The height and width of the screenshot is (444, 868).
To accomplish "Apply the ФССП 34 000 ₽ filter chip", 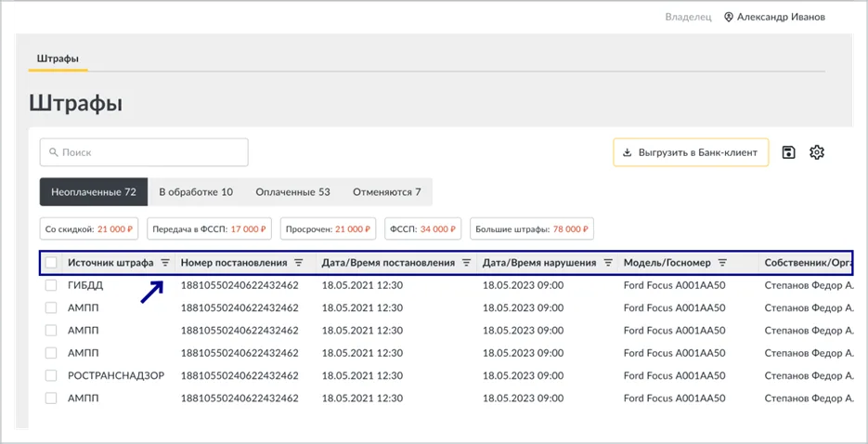I will pos(423,229).
